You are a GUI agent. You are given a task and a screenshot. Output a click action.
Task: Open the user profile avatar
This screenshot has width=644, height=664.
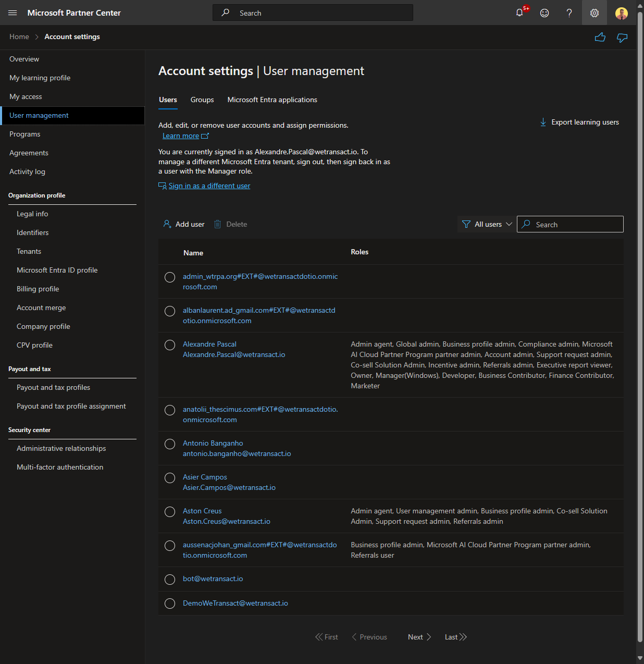coord(622,13)
